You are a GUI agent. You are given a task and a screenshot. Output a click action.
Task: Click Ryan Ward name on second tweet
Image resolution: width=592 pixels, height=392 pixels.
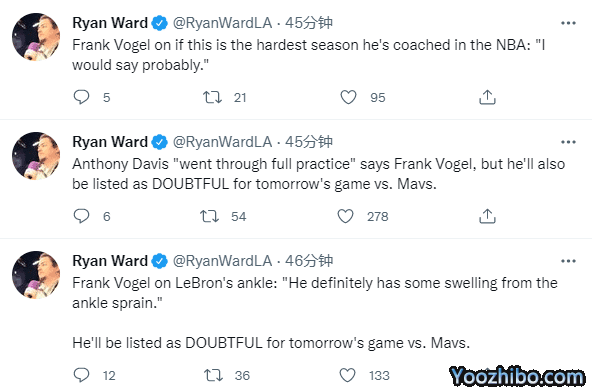click(110, 142)
